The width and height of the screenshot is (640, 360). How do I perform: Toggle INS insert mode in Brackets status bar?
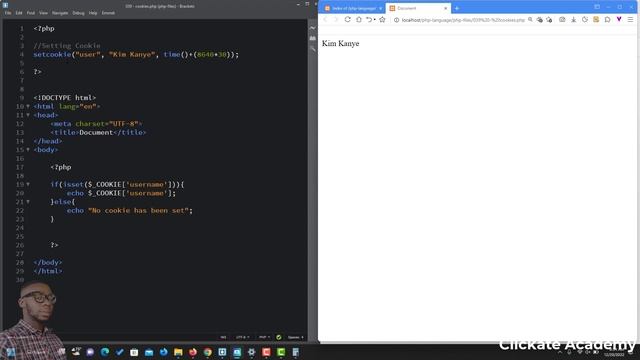[x=223, y=338]
